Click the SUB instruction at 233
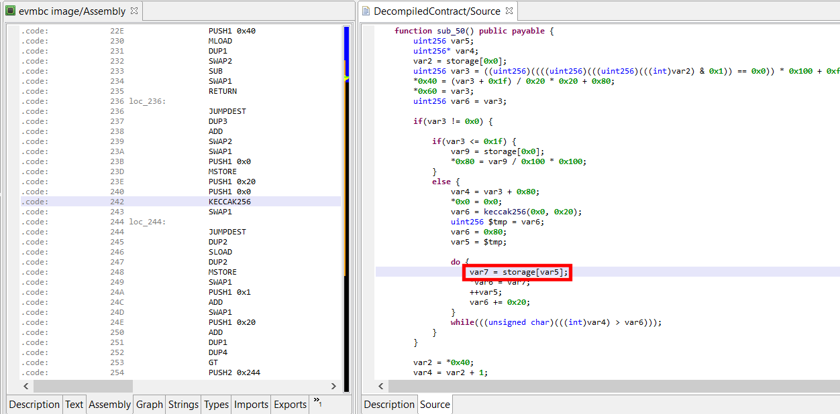The image size is (840, 414). point(215,71)
